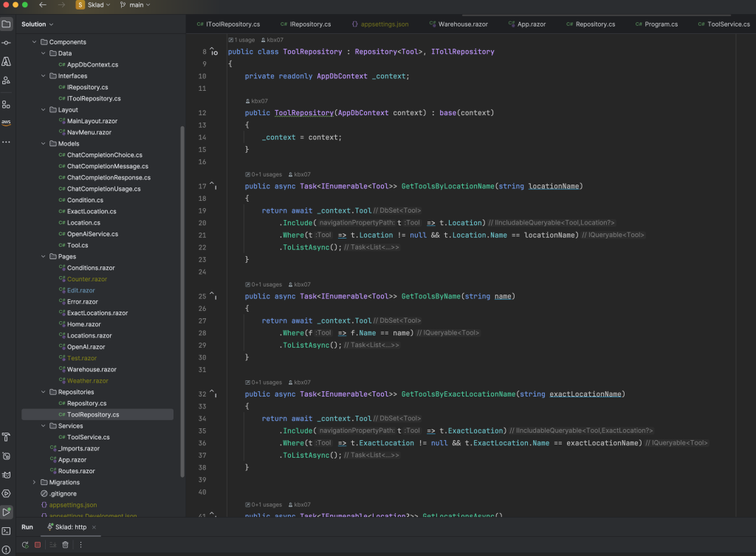Close the Sklad: http run tab
The width and height of the screenshot is (756, 556).
coord(94,527)
